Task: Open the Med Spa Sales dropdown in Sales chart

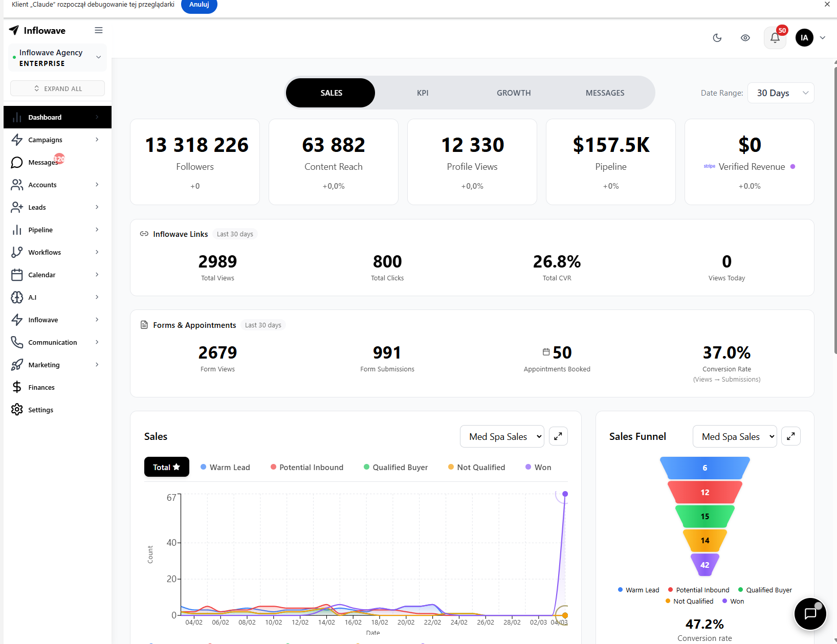Action: (x=501, y=436)
